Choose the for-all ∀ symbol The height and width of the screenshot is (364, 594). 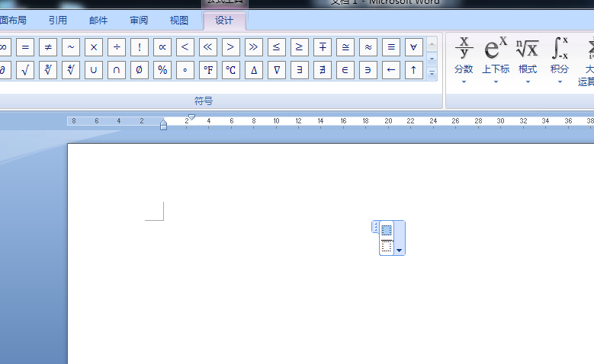tap(414, 47)
